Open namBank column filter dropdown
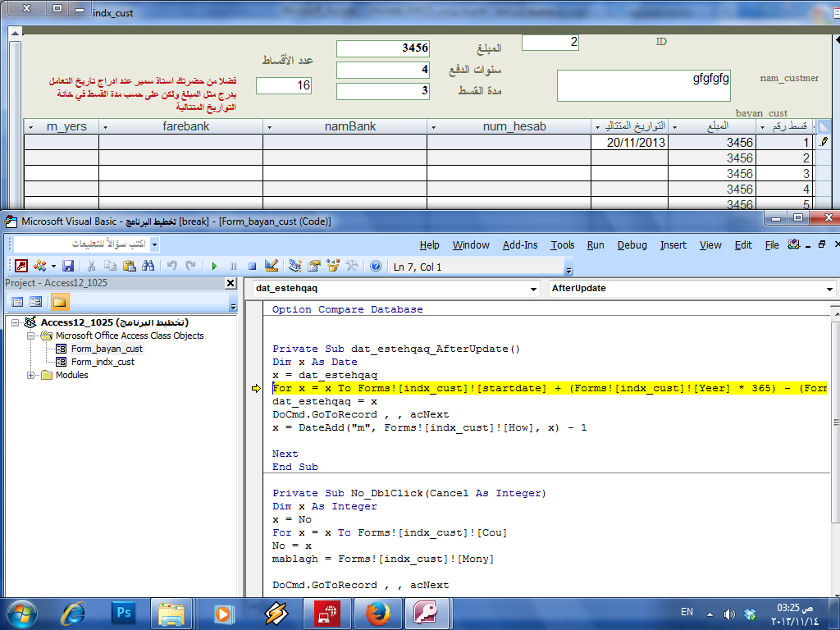The width and height of the screenshot is (840, 630). 269,127
